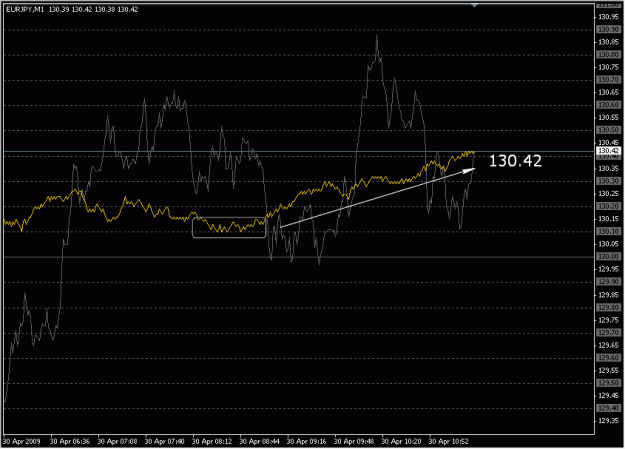Screen dimensions: 625x449
Task: Click the 130.85 price axis label
Action: pyautogui.click(x=608, y=42)
